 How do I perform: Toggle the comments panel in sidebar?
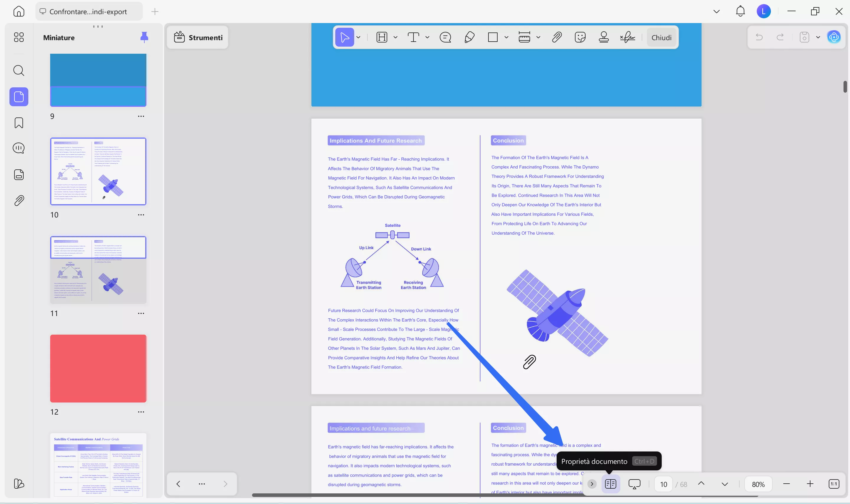tap(19, 148)
